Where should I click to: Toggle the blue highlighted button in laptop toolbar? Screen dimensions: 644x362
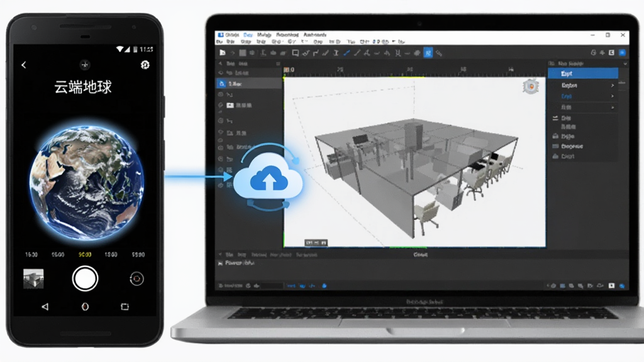pyautogui.click(x=428, y=53)
